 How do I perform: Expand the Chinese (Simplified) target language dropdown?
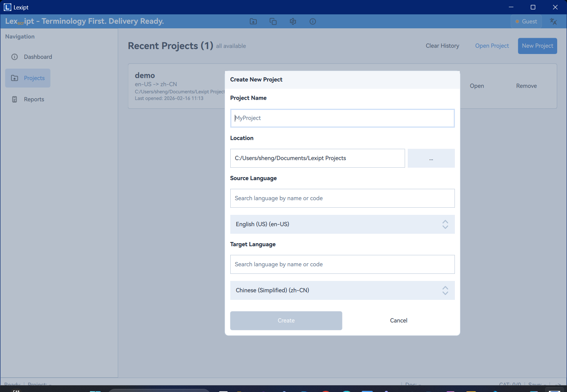[x=342, y=290]
